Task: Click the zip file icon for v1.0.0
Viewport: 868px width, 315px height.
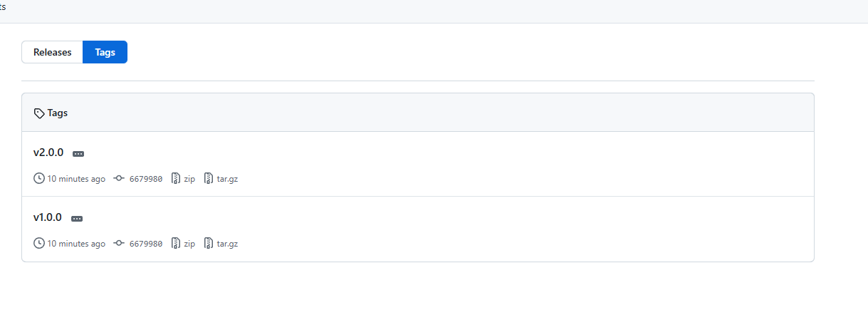Action: pos(176,243)
